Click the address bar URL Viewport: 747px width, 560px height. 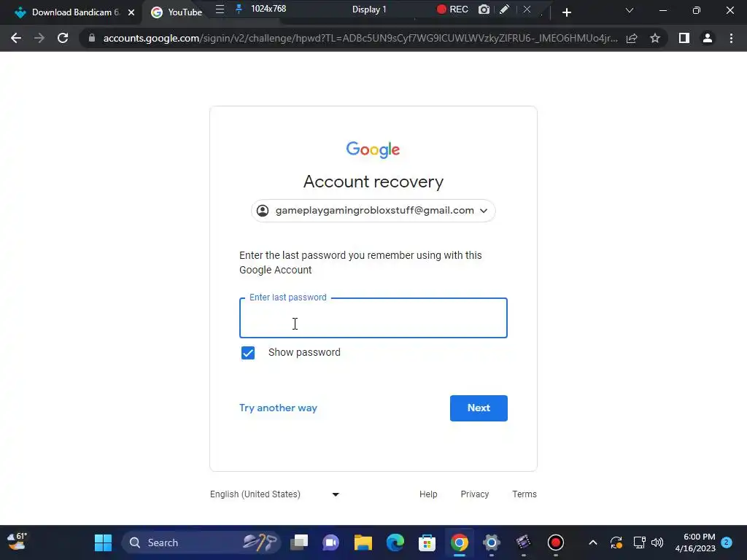coord(360,38)
